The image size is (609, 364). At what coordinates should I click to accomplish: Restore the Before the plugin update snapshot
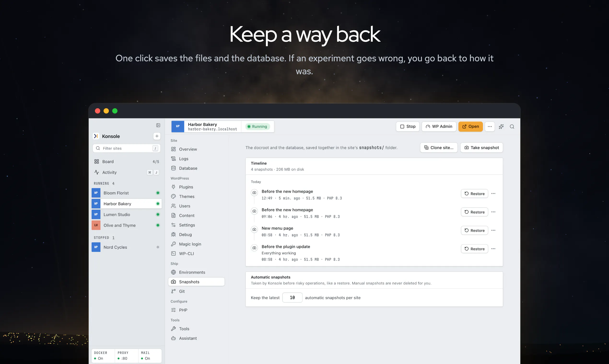point(474,249)
